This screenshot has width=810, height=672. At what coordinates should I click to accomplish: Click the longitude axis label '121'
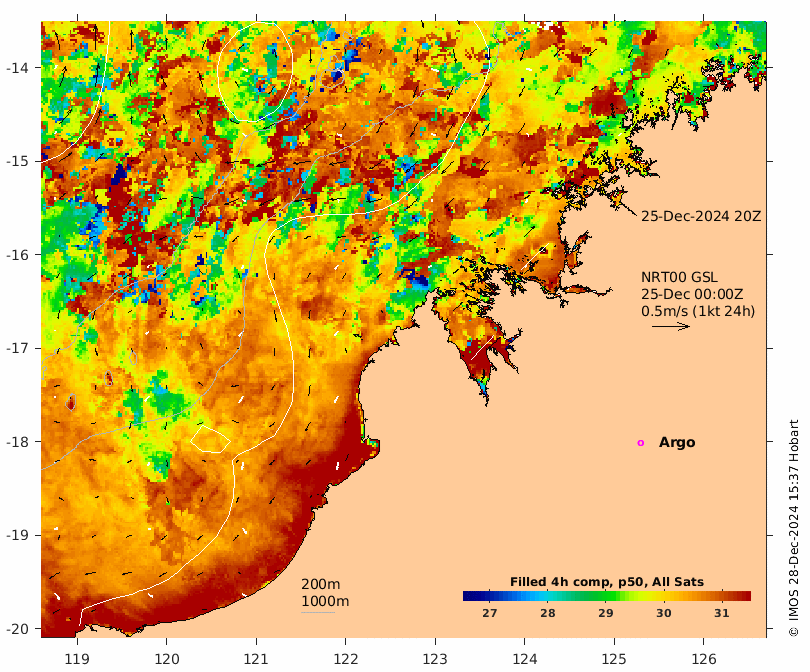(256, 660)
